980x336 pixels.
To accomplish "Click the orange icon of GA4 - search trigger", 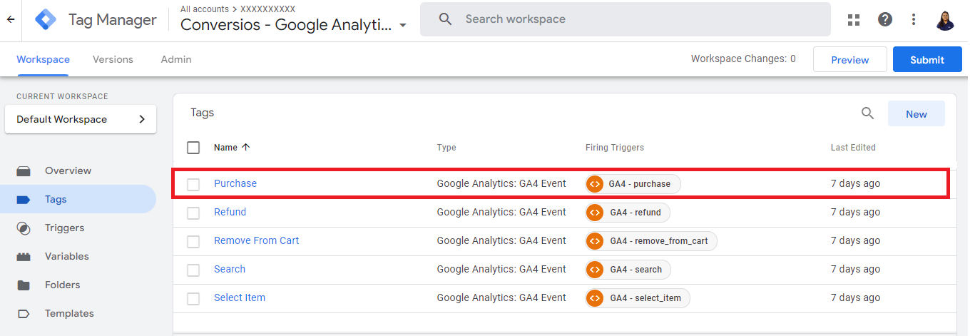I will pyautogui.click(x=595, y=270).
